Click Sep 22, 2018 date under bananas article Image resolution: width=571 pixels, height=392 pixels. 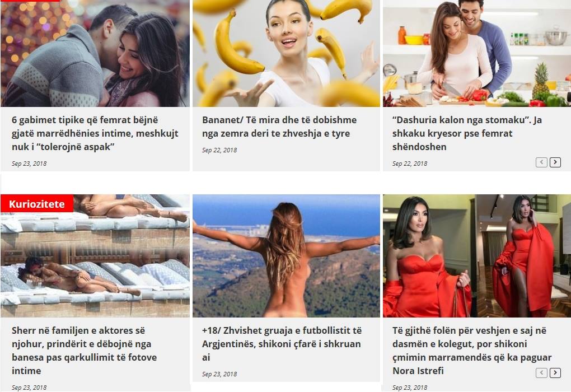[219, 150]
